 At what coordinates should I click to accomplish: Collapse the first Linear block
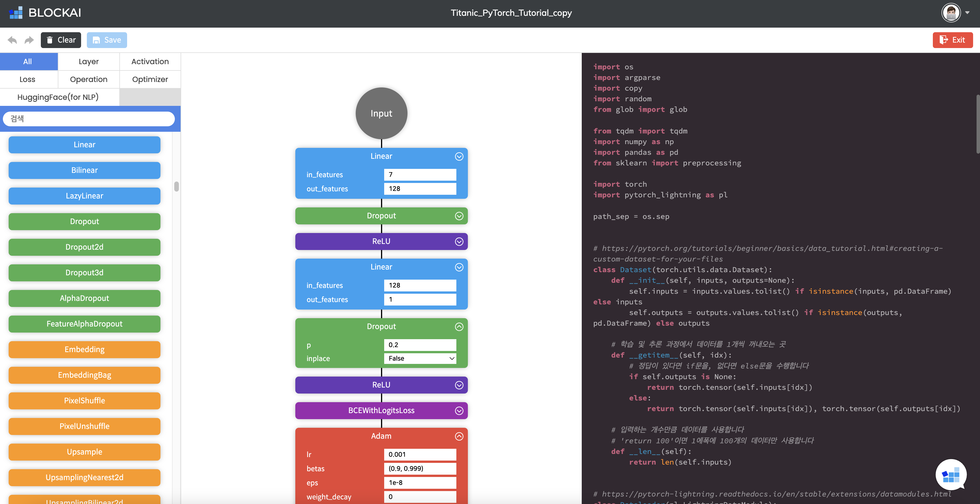coord(459,156)
